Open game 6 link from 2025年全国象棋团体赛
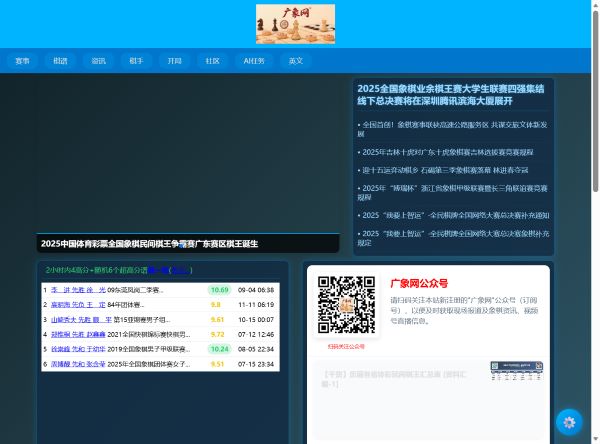The image size is (600, 444). click(x=78, y=364)
